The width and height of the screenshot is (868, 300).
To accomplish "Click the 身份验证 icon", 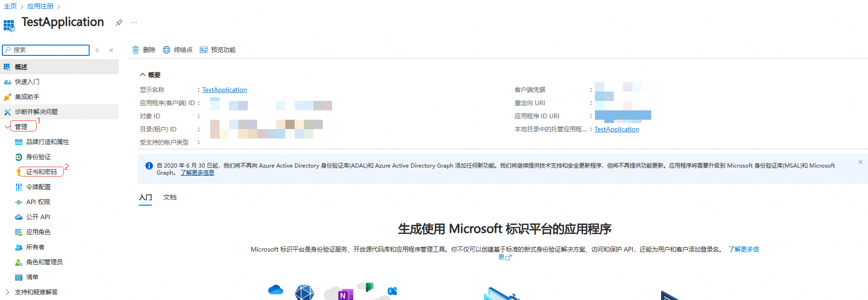I will click(x=19, y=157).
